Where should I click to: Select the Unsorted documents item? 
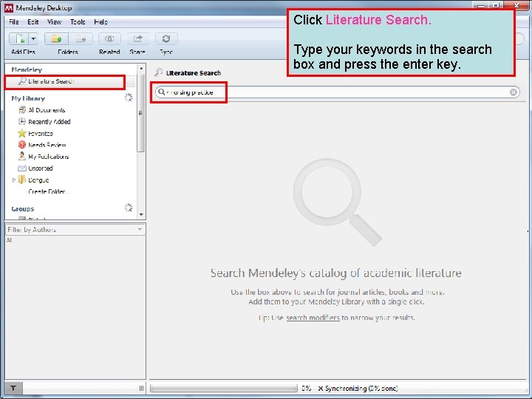pyautogui.click(x=41, y=168)
